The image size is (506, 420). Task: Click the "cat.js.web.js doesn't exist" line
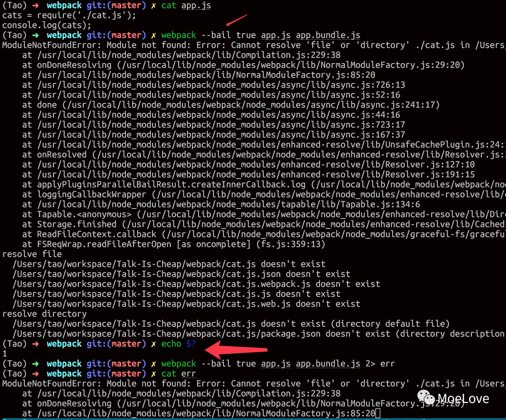click(186, 304)
